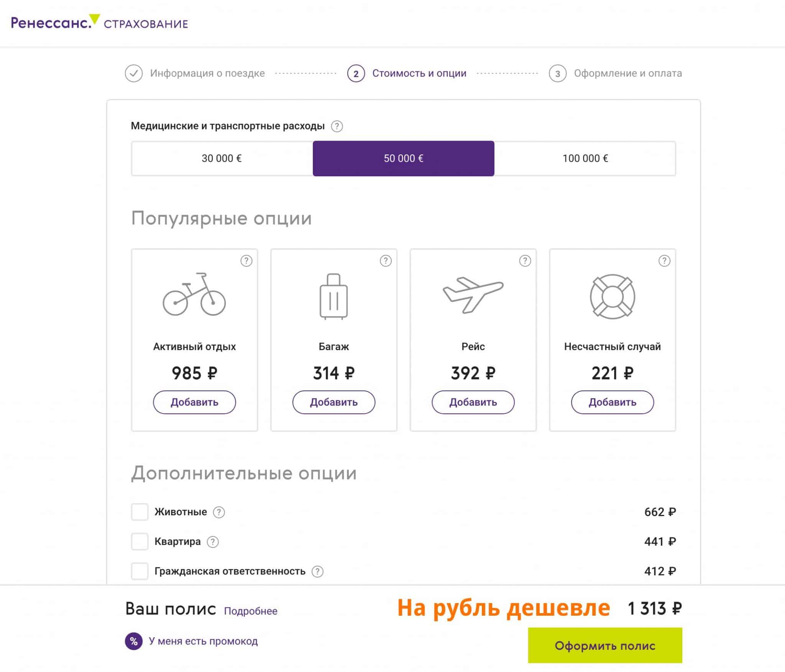Click the suitcase icon for Багаж
This screenshot has width=785, height=672.
[x=333, y=296]
